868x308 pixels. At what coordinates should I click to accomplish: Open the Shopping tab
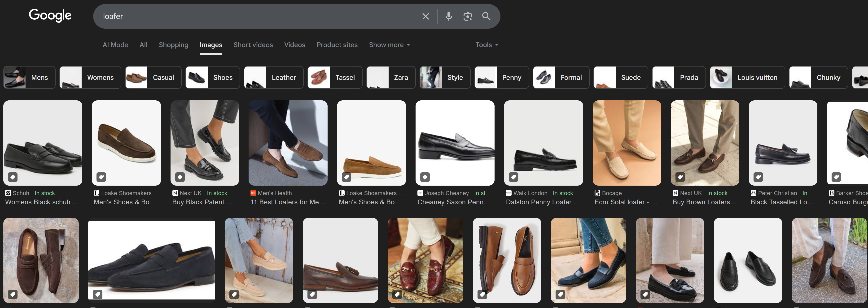click(x=174, y=45)
